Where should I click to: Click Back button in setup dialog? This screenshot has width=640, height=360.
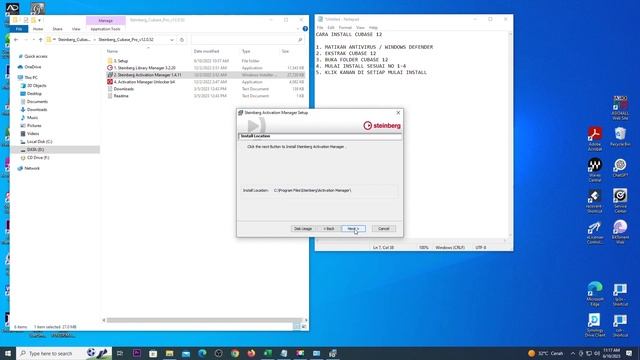[329, 229]
